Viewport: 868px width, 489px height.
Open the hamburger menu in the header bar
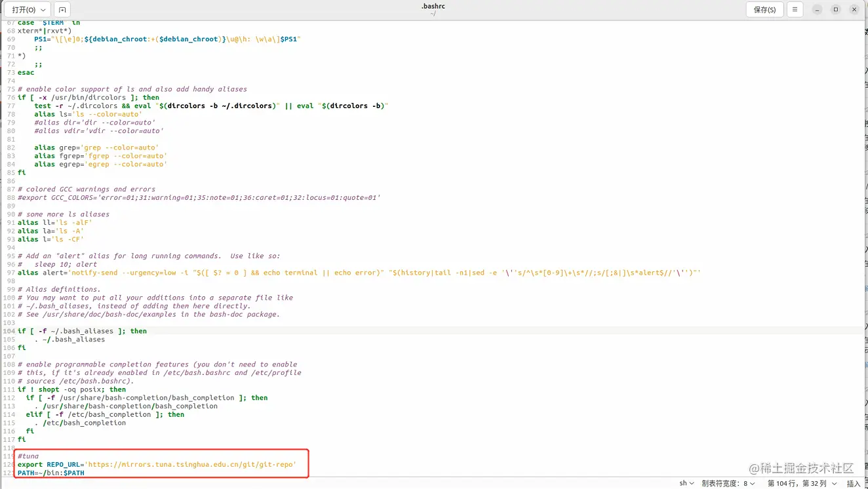click(795, 10)
